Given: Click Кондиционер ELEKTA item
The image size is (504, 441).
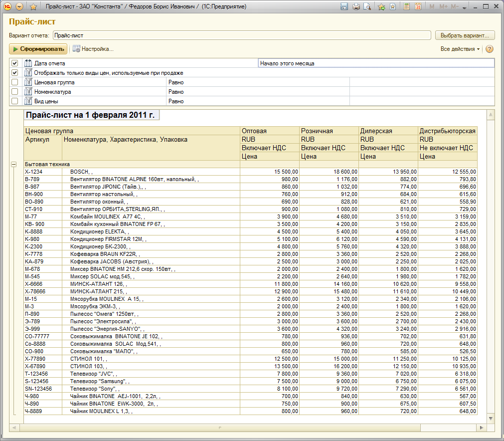Looking at the screenshot, I should click(x=151, y=231).
